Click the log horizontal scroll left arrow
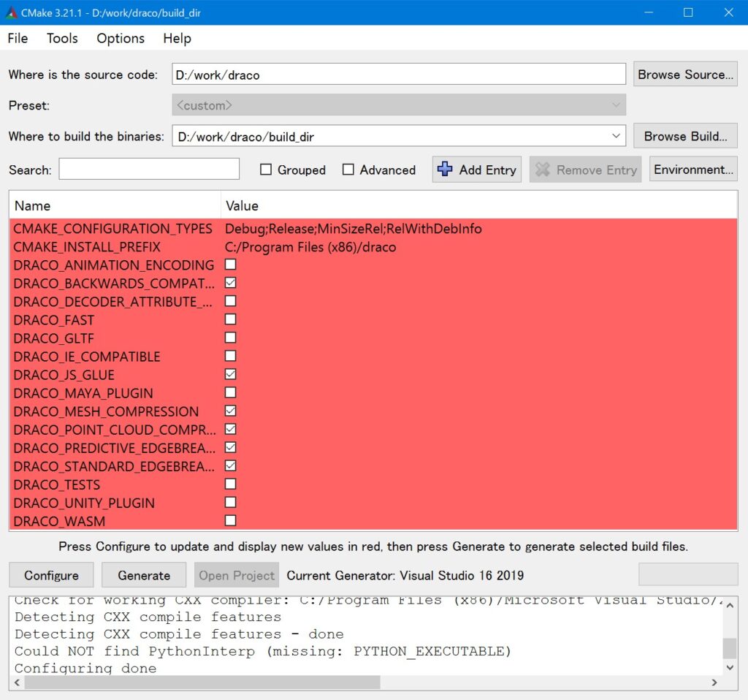The image size is (748, 700). [18, 682]
